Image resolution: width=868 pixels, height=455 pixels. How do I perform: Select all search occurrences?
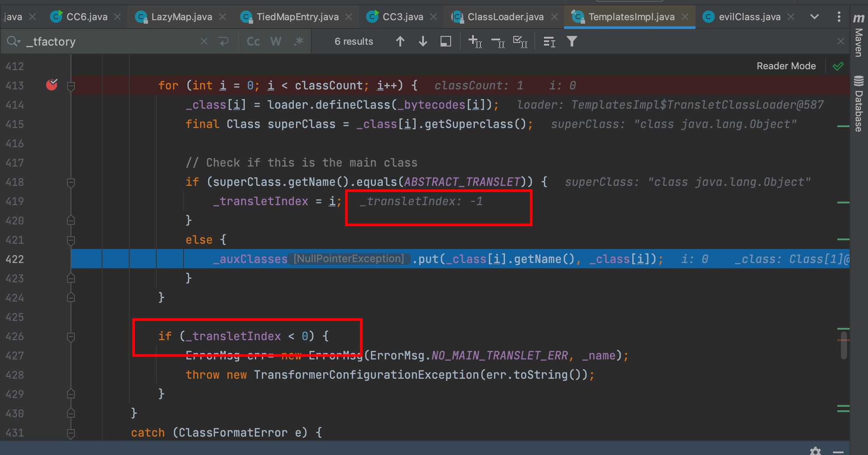tap(520, 42)
